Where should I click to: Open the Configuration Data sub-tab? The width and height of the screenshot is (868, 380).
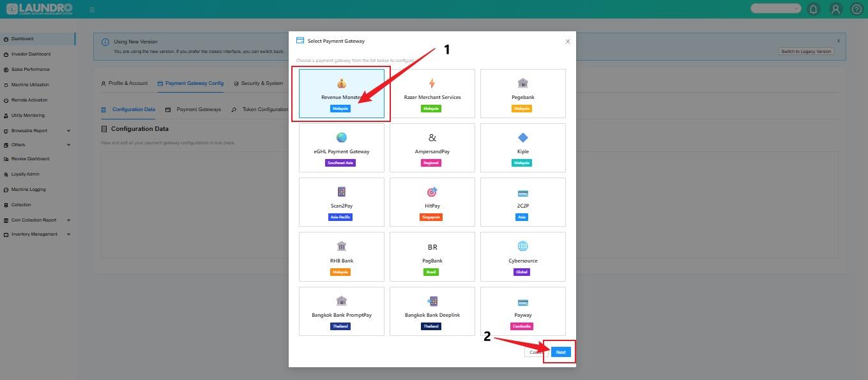128,109
